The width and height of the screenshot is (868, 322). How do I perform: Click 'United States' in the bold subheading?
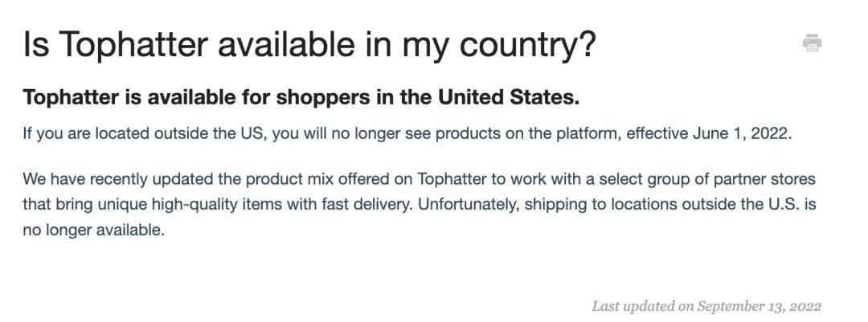(510, 98)
